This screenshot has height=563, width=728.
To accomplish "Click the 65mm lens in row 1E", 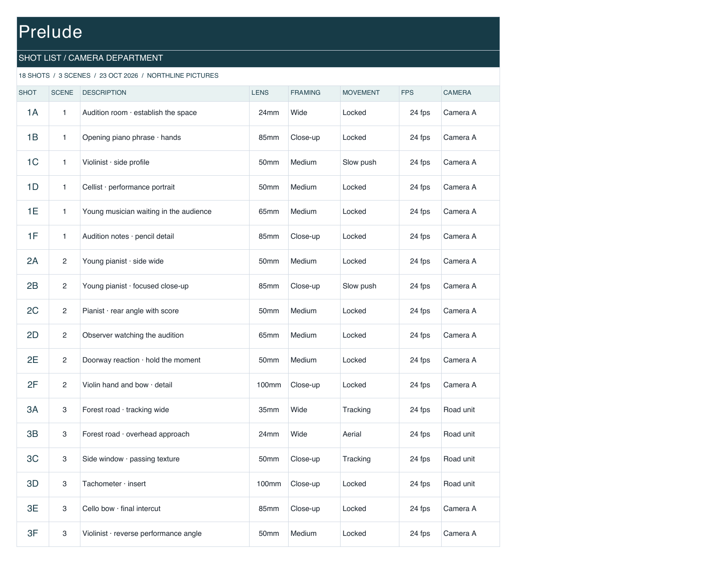I will (269, 212).
